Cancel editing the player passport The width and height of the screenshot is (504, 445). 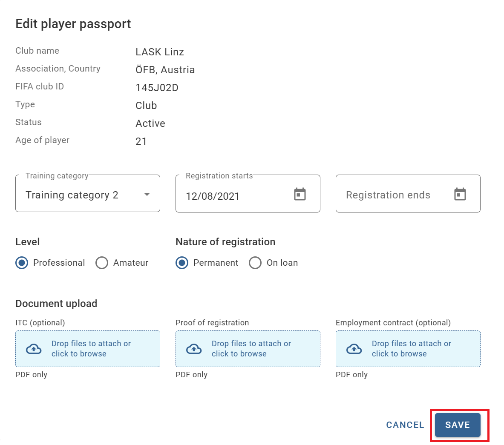(x=405, y=425)
